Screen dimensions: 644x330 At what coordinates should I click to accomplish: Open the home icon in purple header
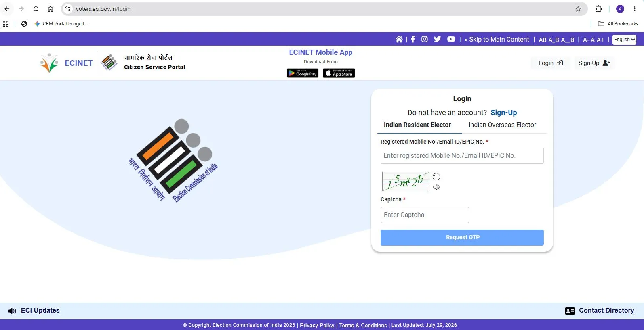click(399, 39)
